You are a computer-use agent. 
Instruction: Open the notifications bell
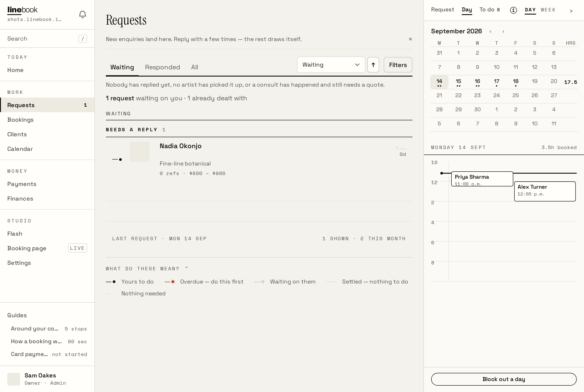click(83, 15)
